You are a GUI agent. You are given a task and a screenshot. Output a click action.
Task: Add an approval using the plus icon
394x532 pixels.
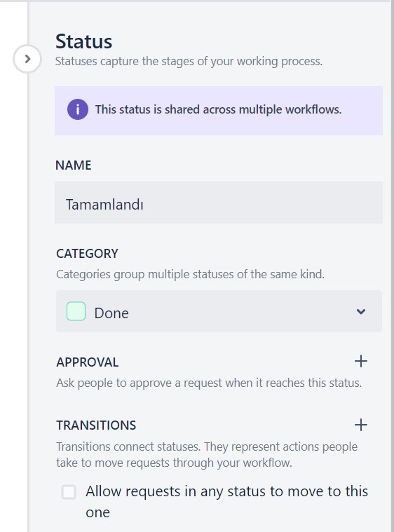click(361, 361)
